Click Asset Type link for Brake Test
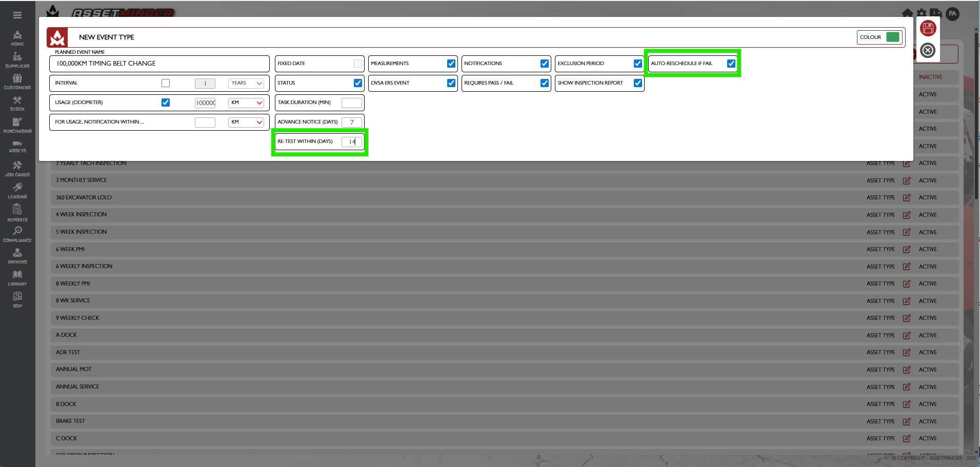Viewport: 980px width, 467px height. pyautogui.click(x=881, y=421)
